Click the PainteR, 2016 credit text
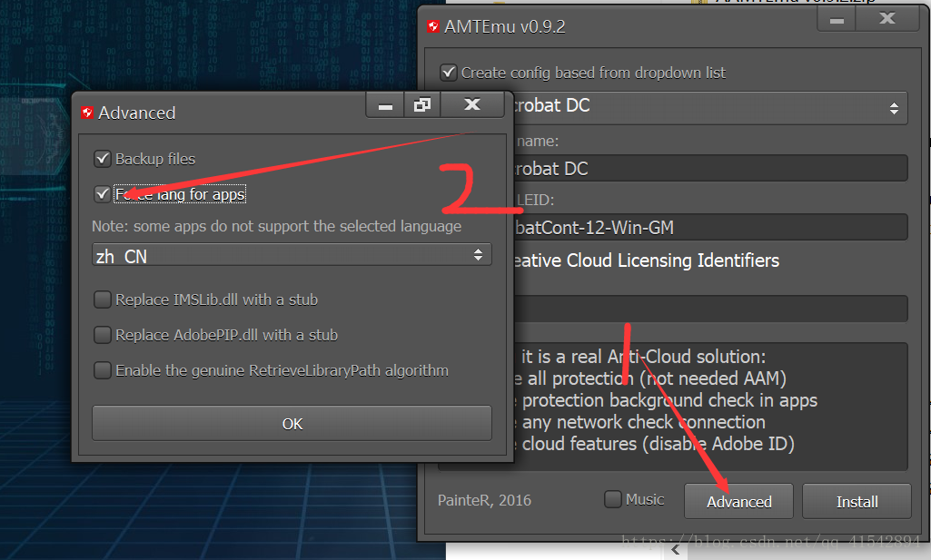Screen dimensions: 931x560 pyautogui.click(x=484, y=500)
